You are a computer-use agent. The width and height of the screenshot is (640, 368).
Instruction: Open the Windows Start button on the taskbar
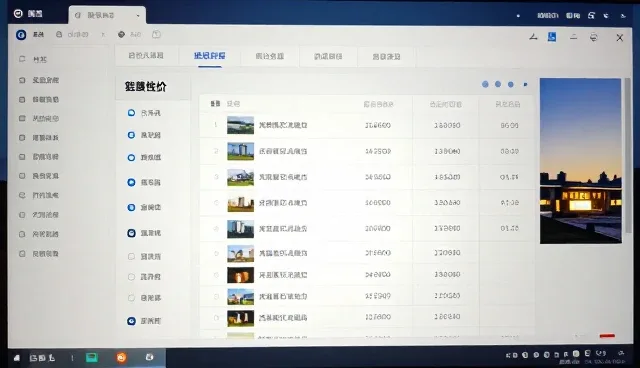pyautogui.click(x=17, y=358)
